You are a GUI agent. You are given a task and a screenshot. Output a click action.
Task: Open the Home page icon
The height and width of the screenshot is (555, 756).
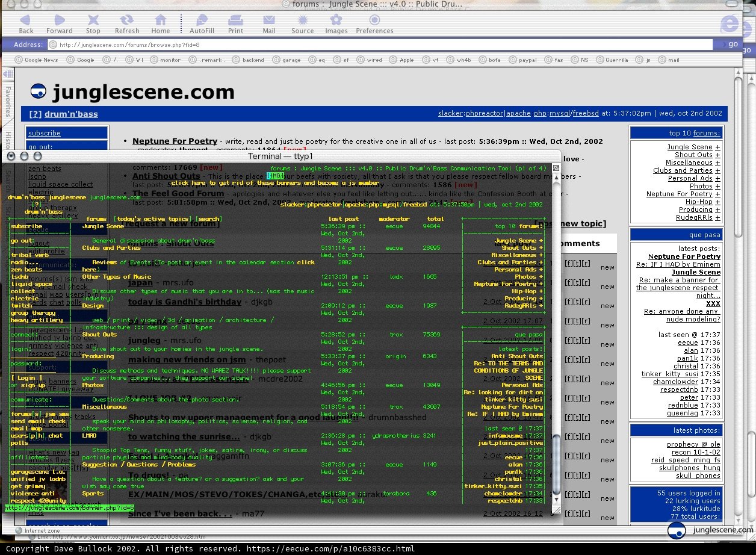click(x=160, y=23)
